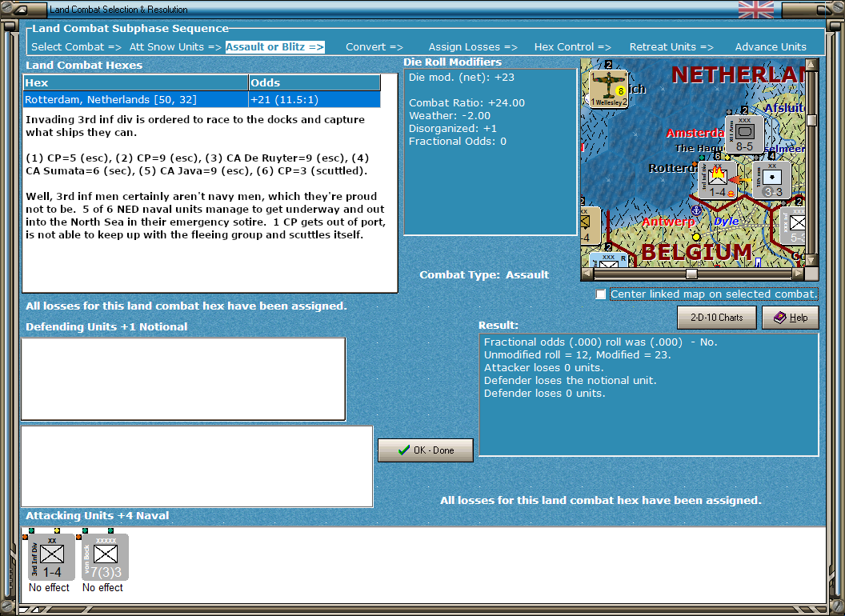Click map scroll right arrow

[x=798, y=274]
